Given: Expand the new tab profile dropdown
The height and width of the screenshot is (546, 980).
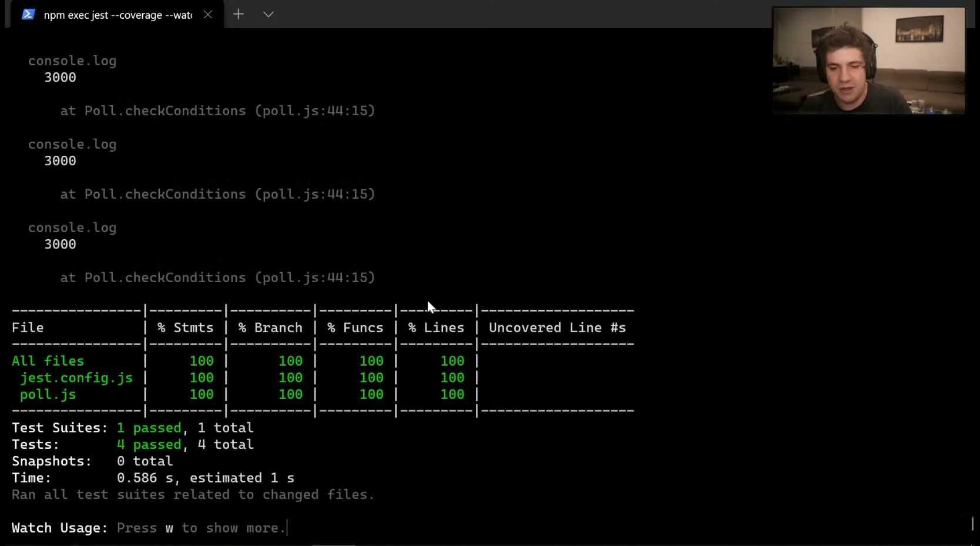Looking at the screenshot, I should pyautogui.click(x=268, y=15).
